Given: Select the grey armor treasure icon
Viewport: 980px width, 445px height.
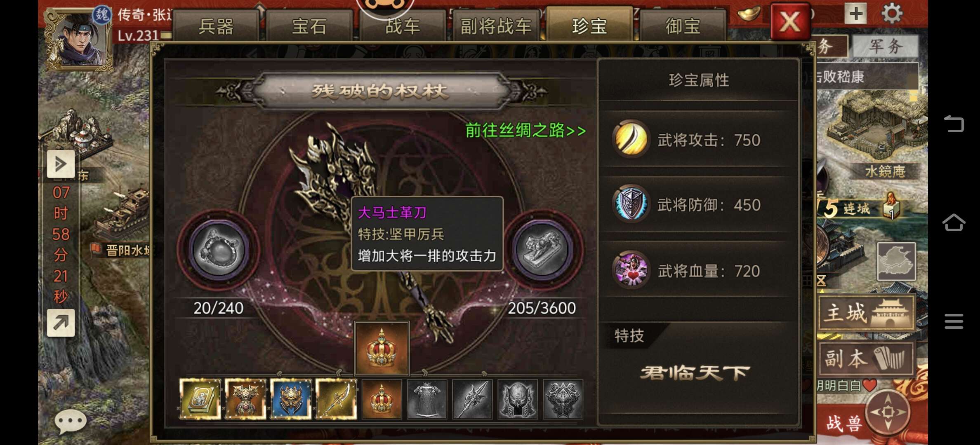Looking at the screenshot, I should click(427, 399).
